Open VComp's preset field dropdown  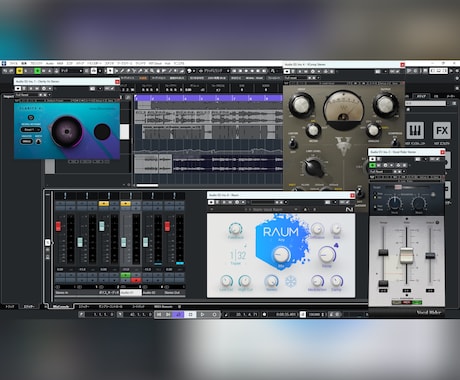tap(295, 78)
